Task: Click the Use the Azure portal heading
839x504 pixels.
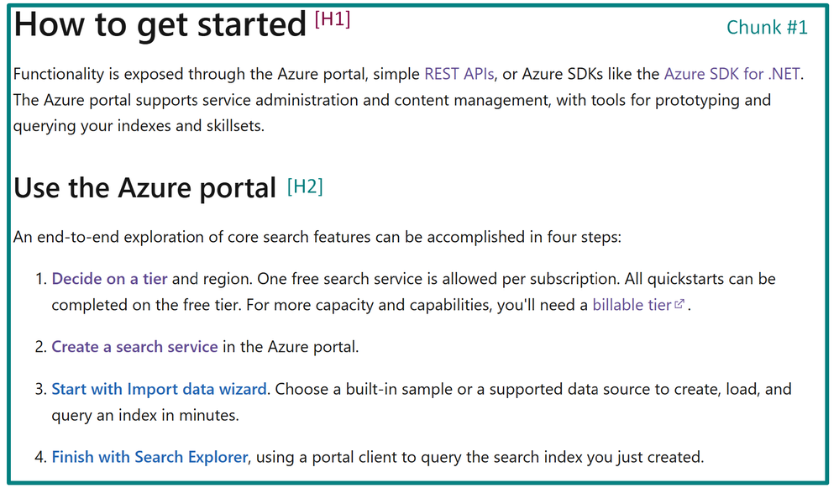Action: [145, 188]
